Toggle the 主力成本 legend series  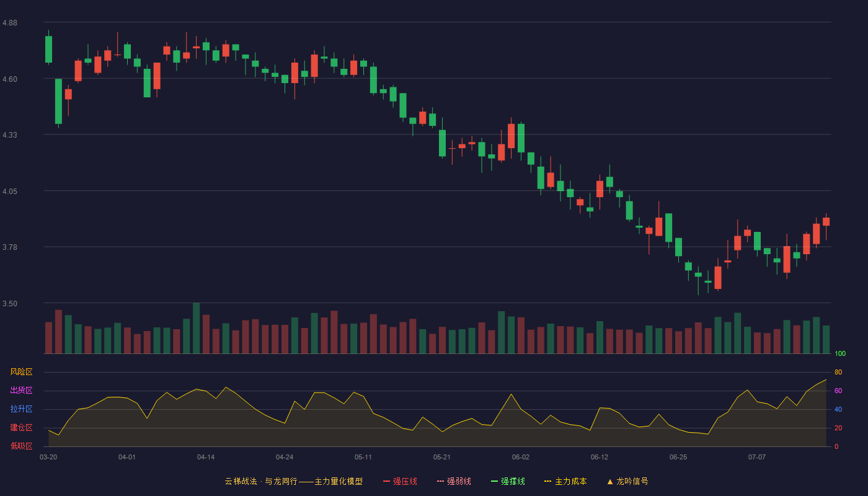[565, 481]
